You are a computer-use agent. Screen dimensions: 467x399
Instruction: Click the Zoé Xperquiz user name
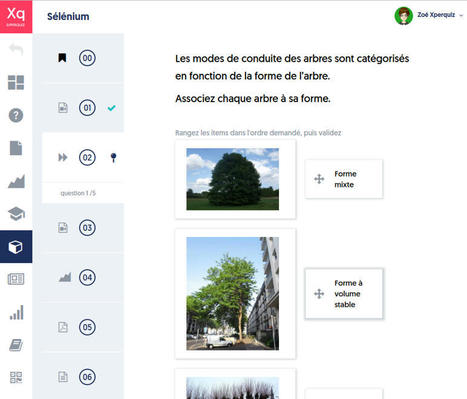tap(436, 15)
